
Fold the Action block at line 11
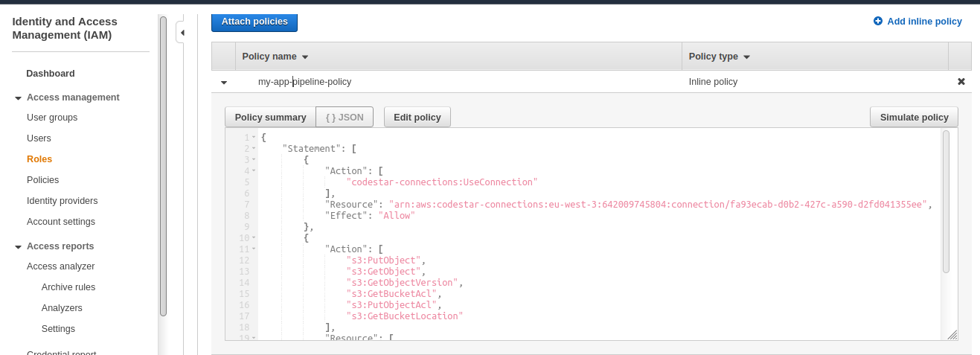point(254,249)
